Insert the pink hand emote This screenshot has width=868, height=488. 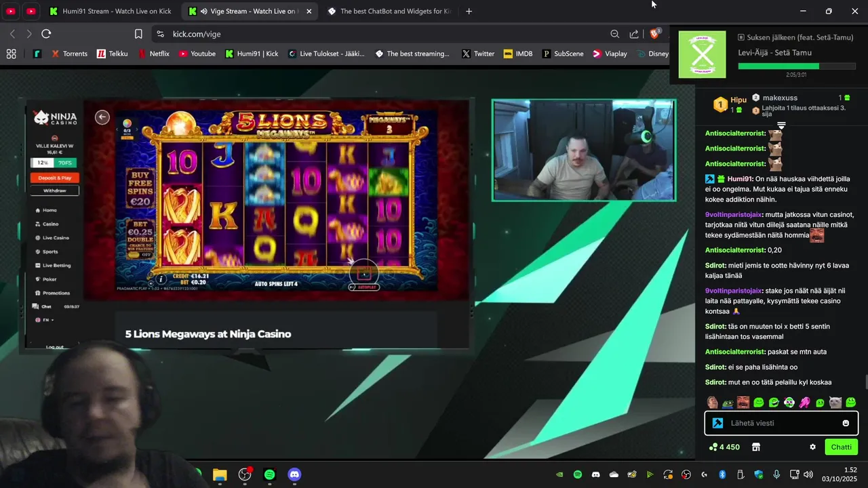(804, 403)
